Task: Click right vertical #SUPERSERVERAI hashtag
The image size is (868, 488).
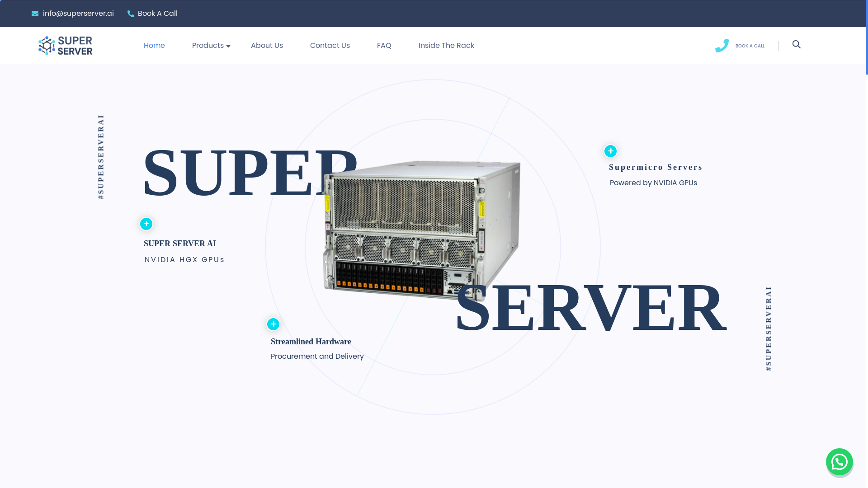Action: coord(769,328)
